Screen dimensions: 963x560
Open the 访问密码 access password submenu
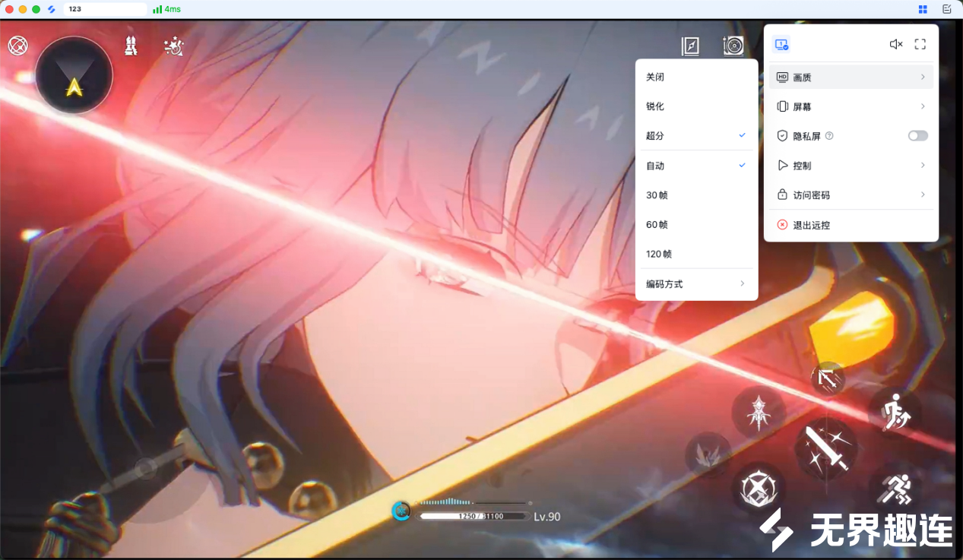(x=851, y=195)
